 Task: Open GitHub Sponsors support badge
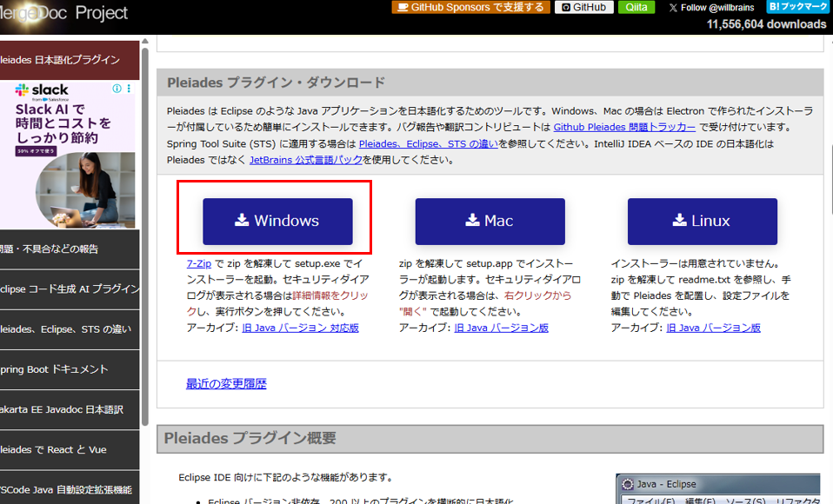pyautogui.click(x=470, y=8)
